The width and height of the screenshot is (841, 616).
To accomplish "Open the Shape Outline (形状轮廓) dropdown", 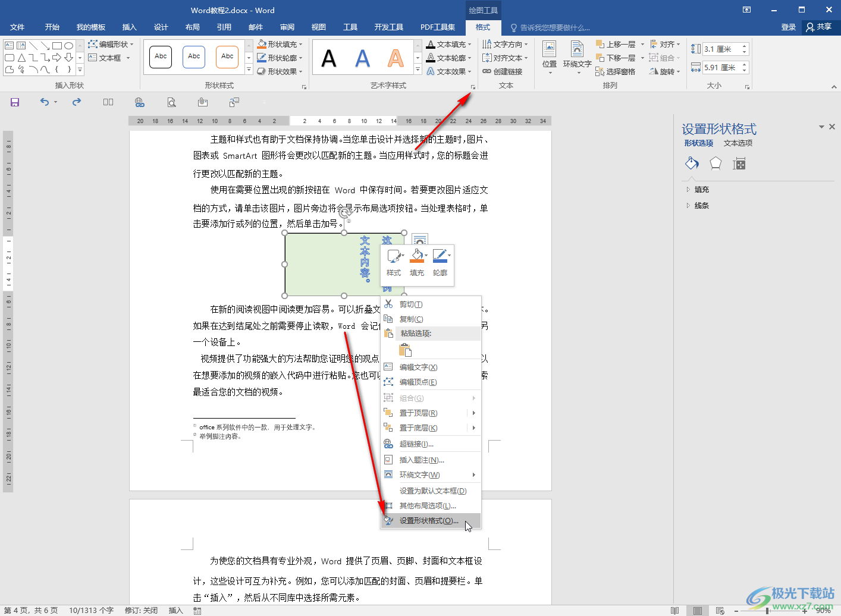I will pyautogui.click(x=280, y=58).
